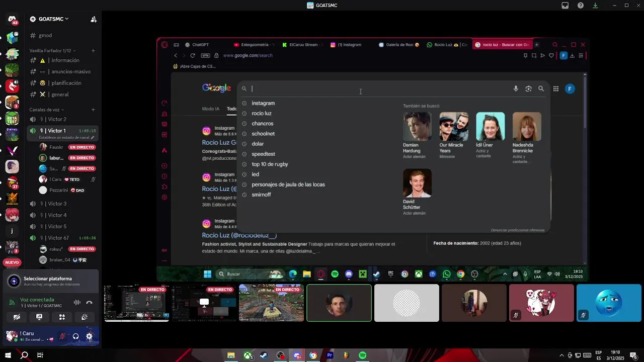Select the webcam tile showing a face

[x=339, y=303]
